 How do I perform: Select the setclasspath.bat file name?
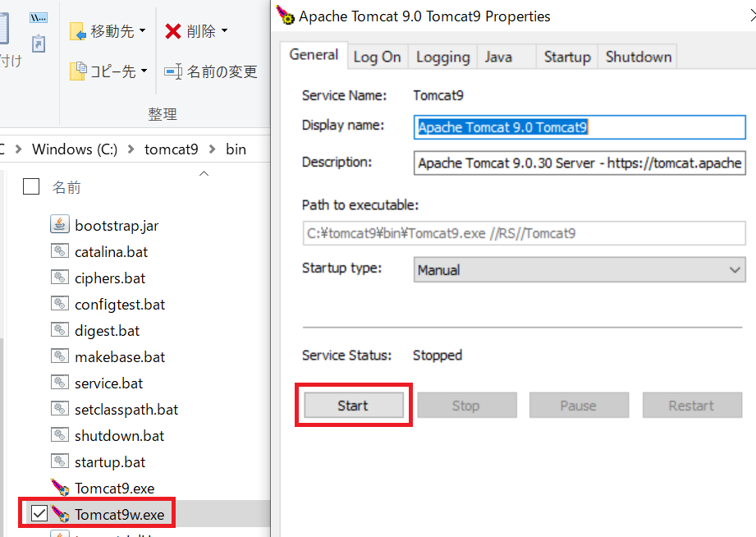(x=126, y=409)
